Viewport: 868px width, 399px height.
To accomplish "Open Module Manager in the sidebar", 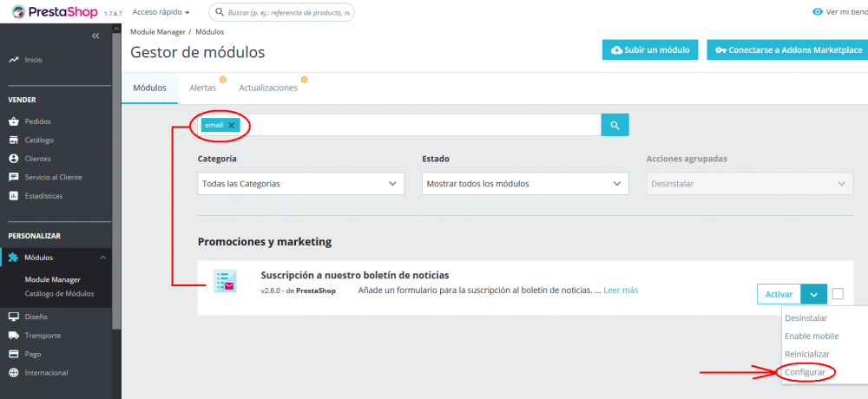I will pyautogui.click(x=53, y=279).
